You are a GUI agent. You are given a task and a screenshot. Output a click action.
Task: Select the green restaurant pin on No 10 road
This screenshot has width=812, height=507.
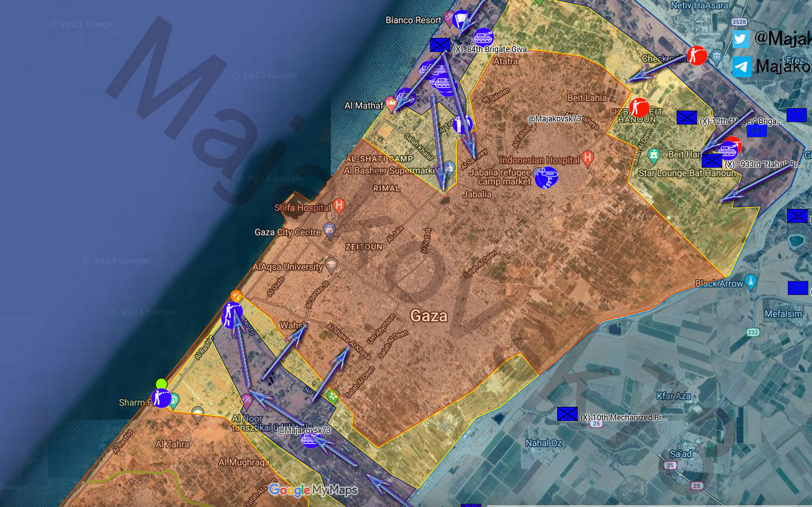tap(333, 395)
